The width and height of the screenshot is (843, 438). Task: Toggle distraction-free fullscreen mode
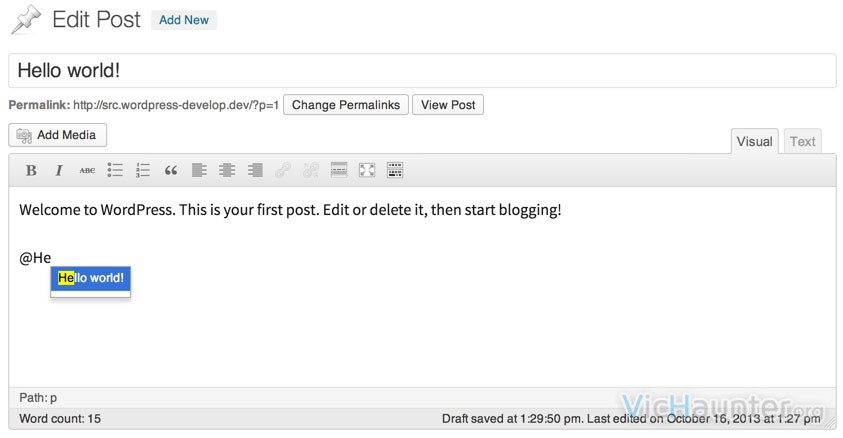[367, 170]
